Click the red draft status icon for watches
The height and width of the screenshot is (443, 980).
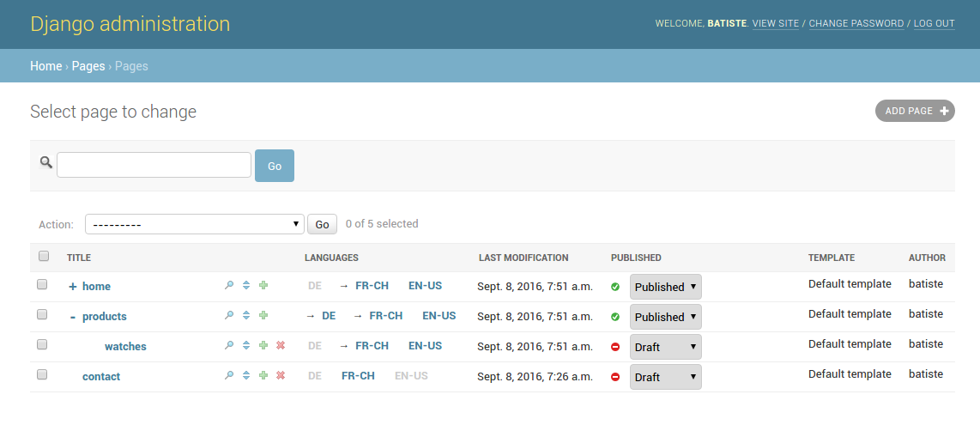tap(615, 347)
